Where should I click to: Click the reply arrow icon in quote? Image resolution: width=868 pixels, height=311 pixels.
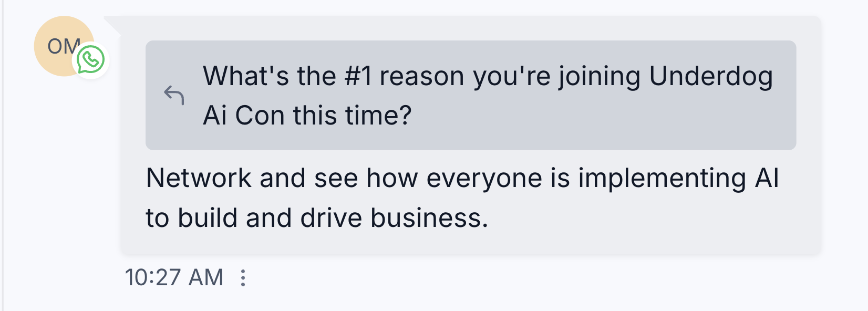coord(174,95)
